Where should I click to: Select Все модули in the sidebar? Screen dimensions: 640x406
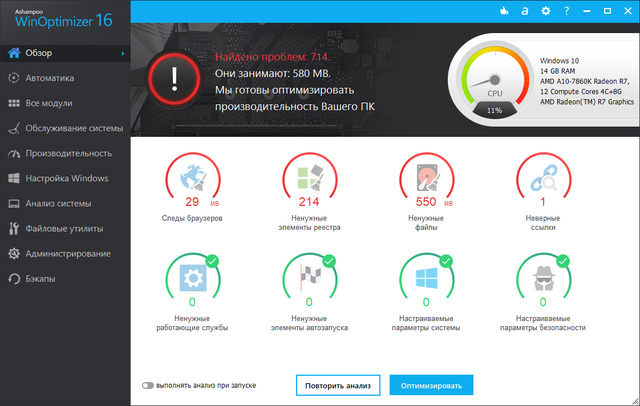coord(52,102)
